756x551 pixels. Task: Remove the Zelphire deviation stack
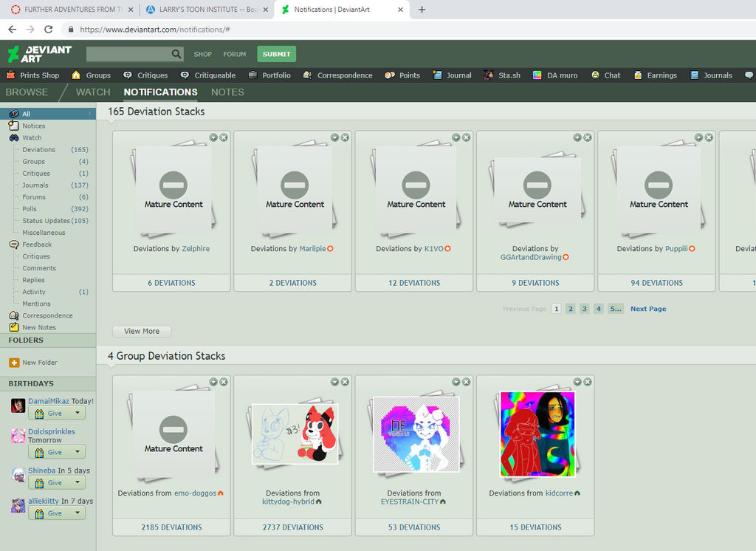(224, 137)
